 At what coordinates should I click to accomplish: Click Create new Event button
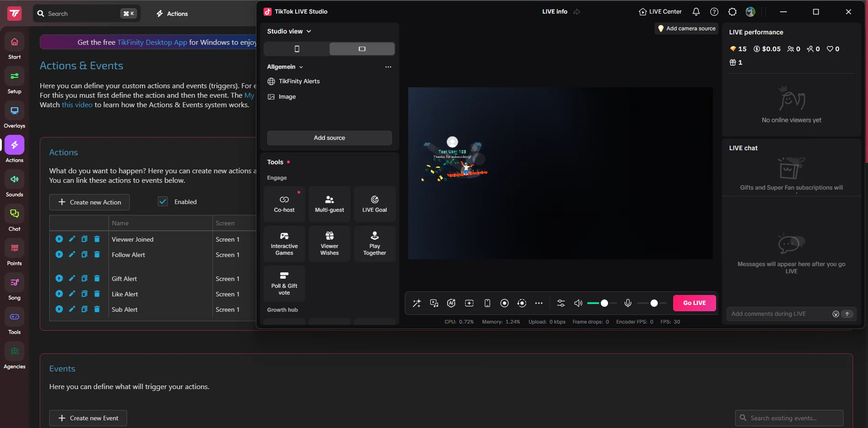(x=88, y=418)
